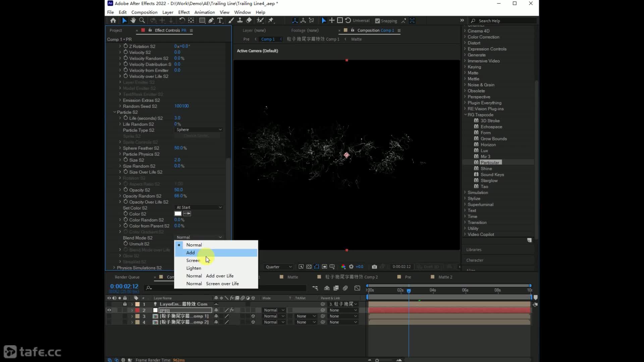The width and height of the screenshot is (644, 362).
Task: Choose Add from the blend mode list
Action: tap(216, 253)
